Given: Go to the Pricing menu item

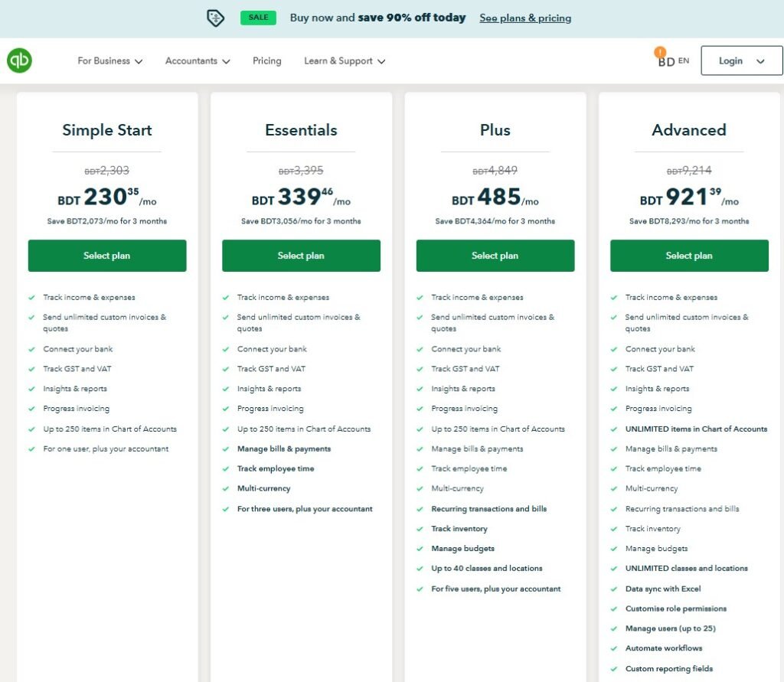Looking at the screenshot, I should [266, 61].
